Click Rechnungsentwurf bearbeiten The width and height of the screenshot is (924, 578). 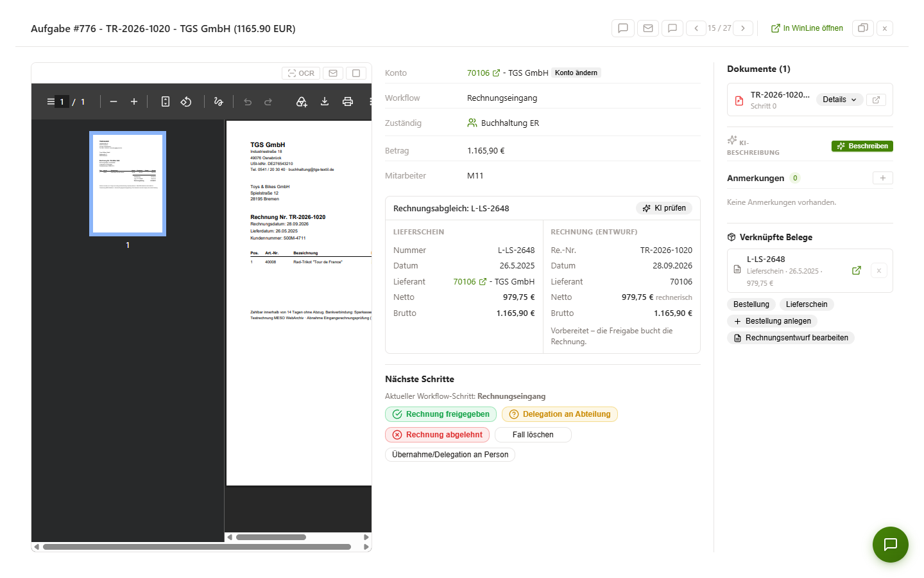791,338
